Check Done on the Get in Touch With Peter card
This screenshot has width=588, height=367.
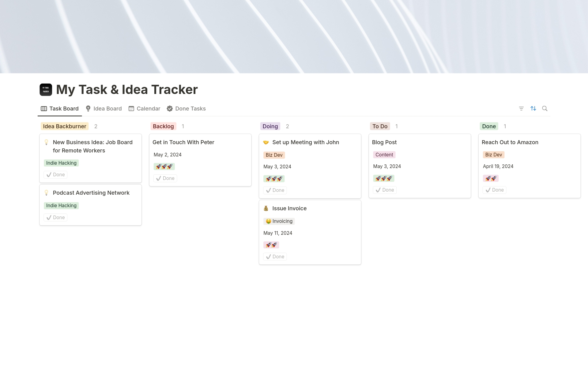[165, 178]
